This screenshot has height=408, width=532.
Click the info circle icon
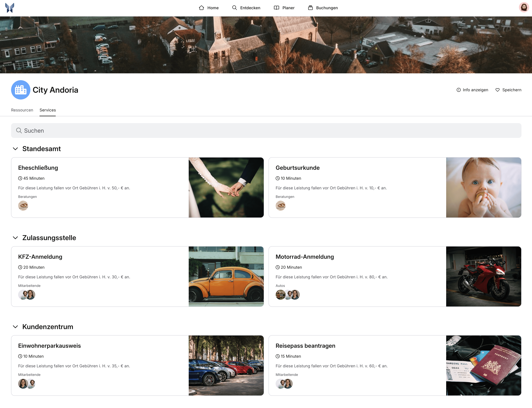click(458, 90)
